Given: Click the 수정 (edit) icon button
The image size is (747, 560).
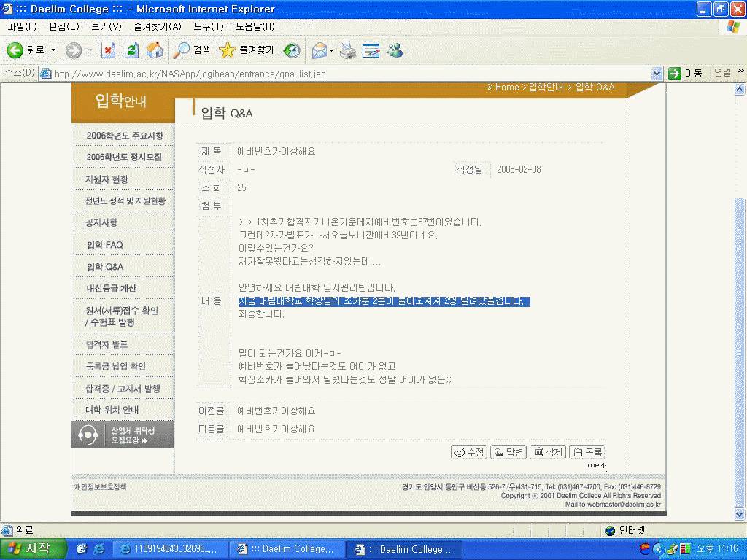Looking at the screenshot, I should (469, 452).
